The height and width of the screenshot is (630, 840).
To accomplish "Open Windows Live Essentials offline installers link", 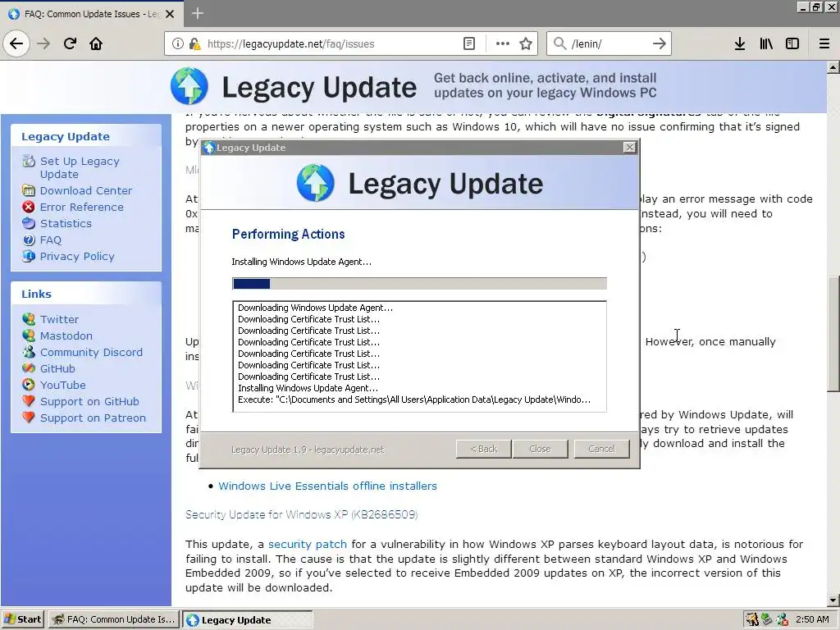I will tap(327, 486).
